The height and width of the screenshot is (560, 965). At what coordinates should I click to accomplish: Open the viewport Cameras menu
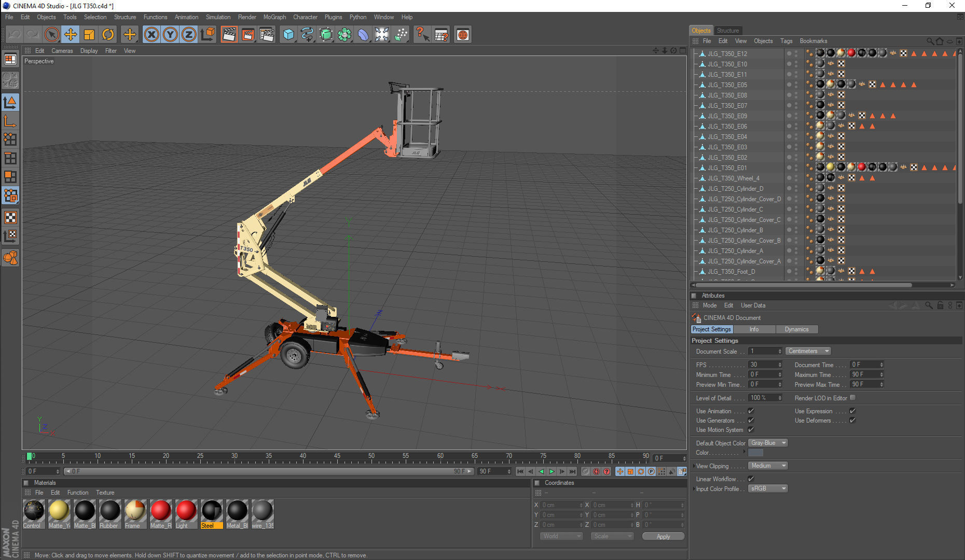tap(62, 51)
